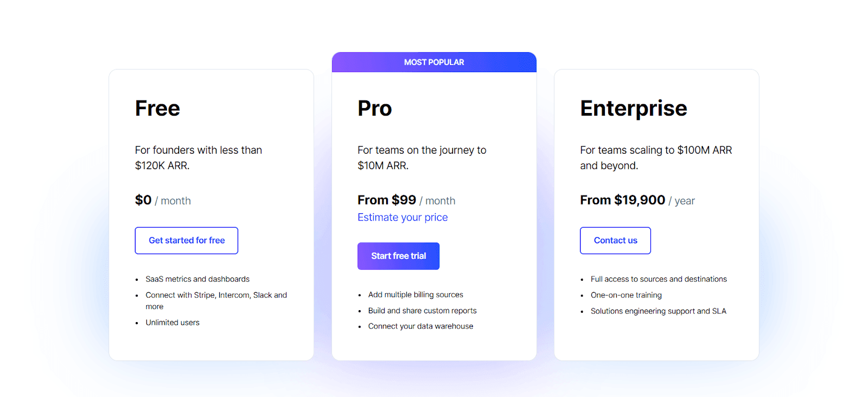Click the $0 per month price
The width and height of the screenshot is (868, 397).
coord(163,200)
